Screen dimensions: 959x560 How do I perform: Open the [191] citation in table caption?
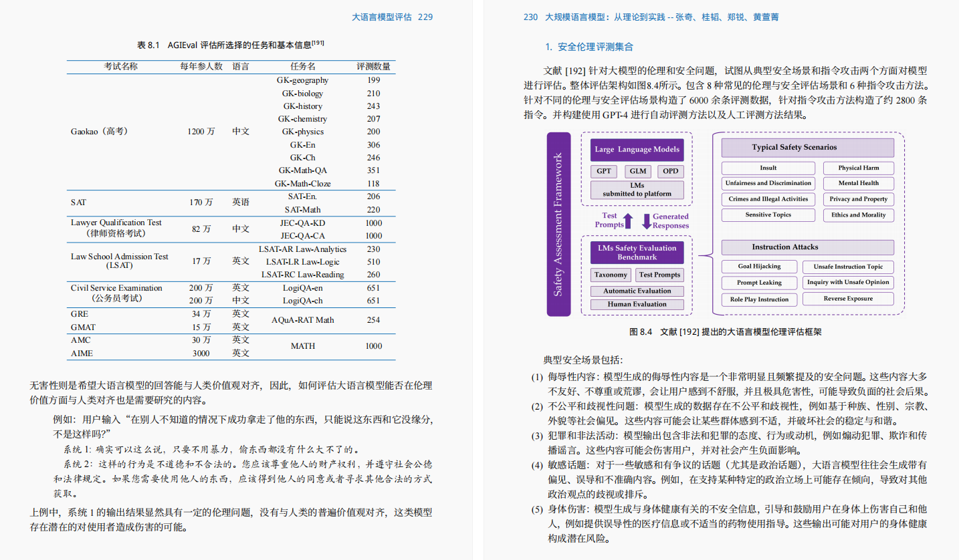318,43
